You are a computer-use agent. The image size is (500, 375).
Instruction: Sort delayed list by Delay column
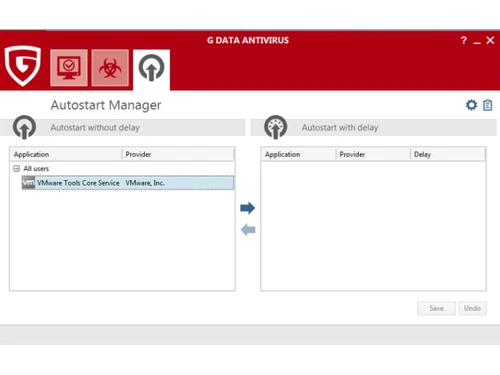click(x=448, y=154)
